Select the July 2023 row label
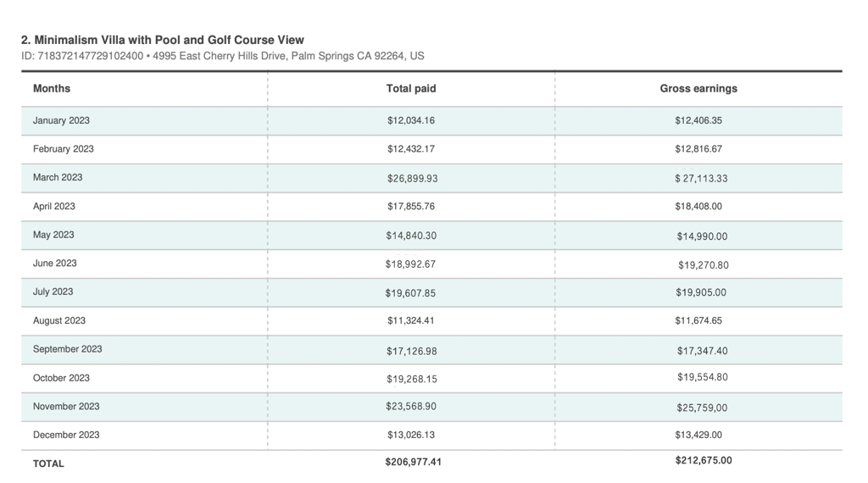 click(53, 292)
